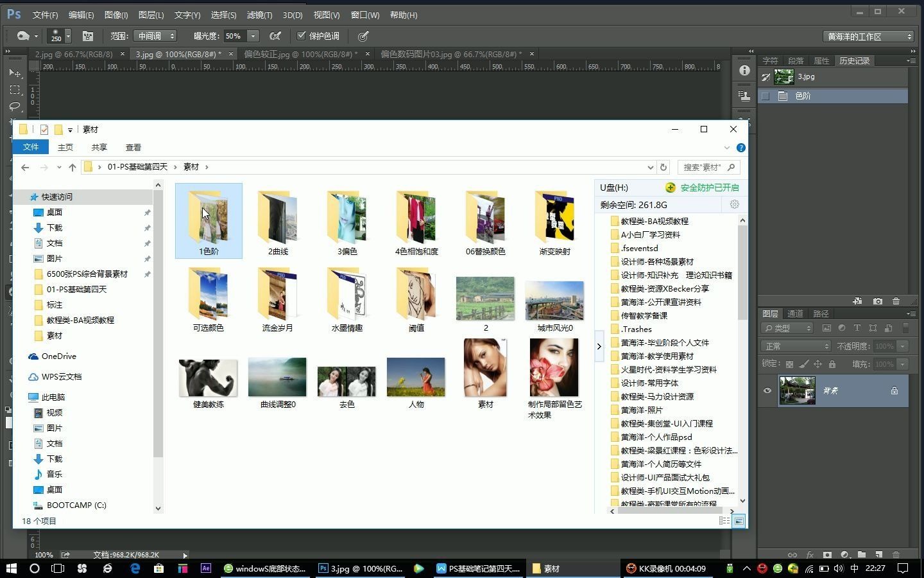Image resolution: width=924 pixels, height=578 pixels.
Task: Toggle 保护色调 checkbox
Action: click(x=301, y=36)
